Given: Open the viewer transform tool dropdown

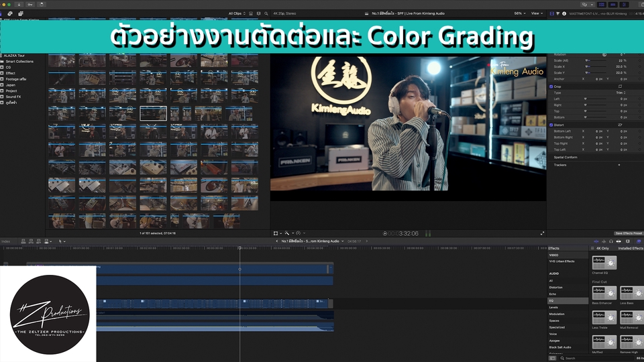Looking at the screenshot, I should (x=278, y=233).
